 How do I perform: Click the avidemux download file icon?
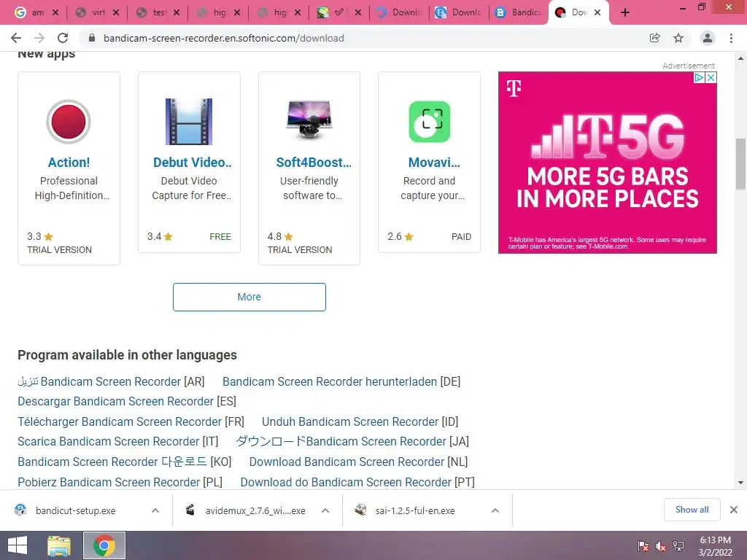pyautogui.click(x=190, y=510)
